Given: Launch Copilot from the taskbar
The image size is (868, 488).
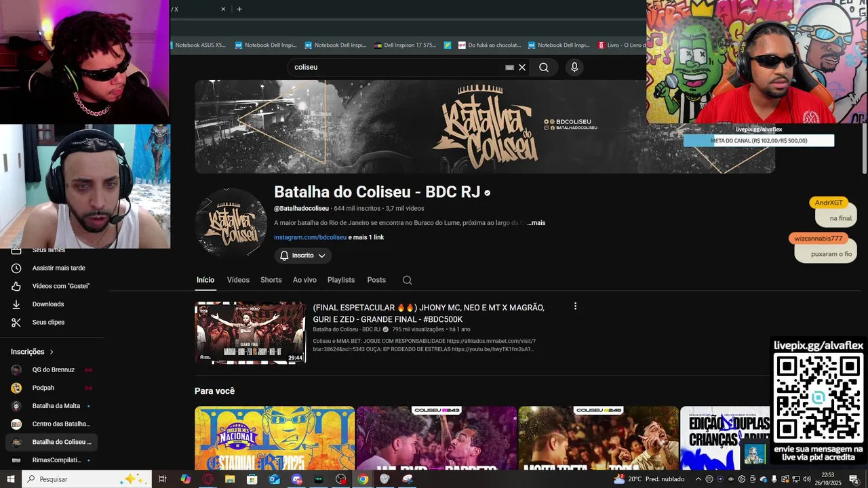Looking at the screenshot, I should point(185,479).
